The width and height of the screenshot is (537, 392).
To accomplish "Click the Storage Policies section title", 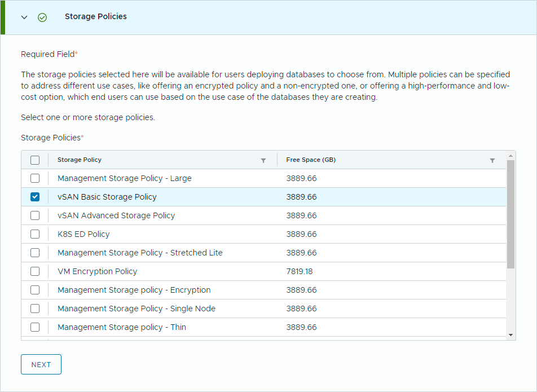I will click(x=96, y=16).
